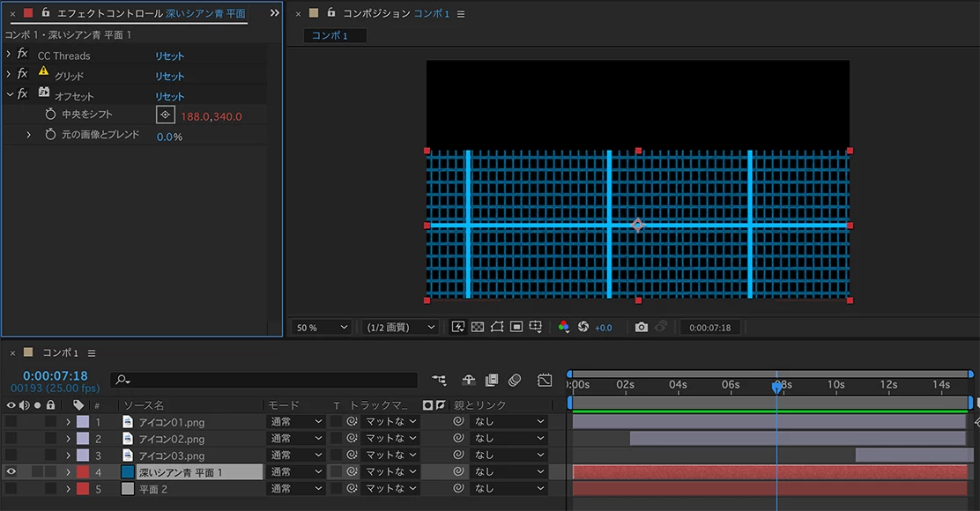This screenshot has height=511, width=980.
Task: Toggle the transparency grid in viewer
Action: coord(478,327)
